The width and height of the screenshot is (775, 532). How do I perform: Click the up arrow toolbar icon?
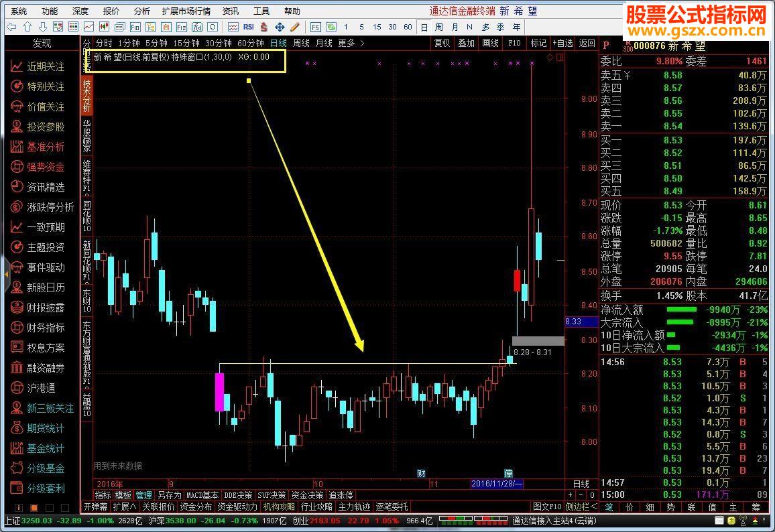click(x=27, y=27)
